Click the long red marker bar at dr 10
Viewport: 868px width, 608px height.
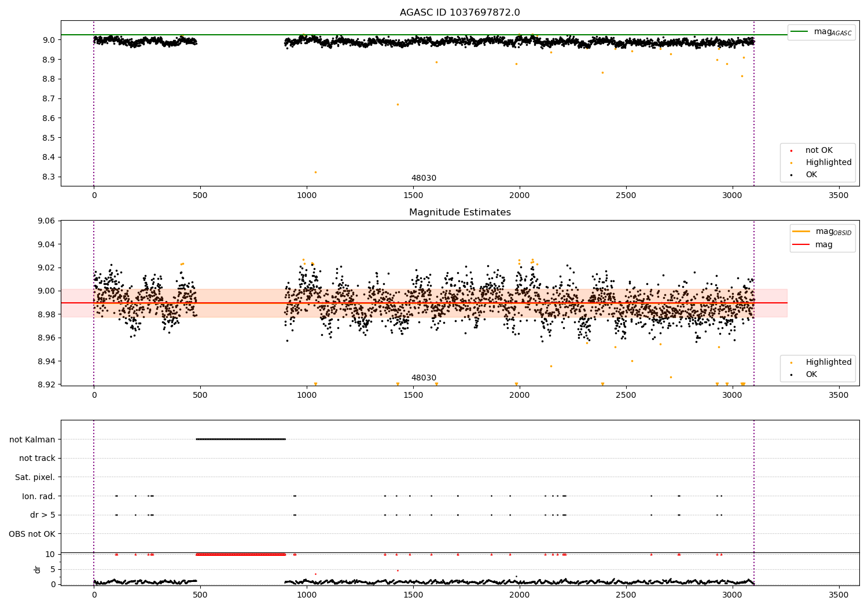[241, 555]
